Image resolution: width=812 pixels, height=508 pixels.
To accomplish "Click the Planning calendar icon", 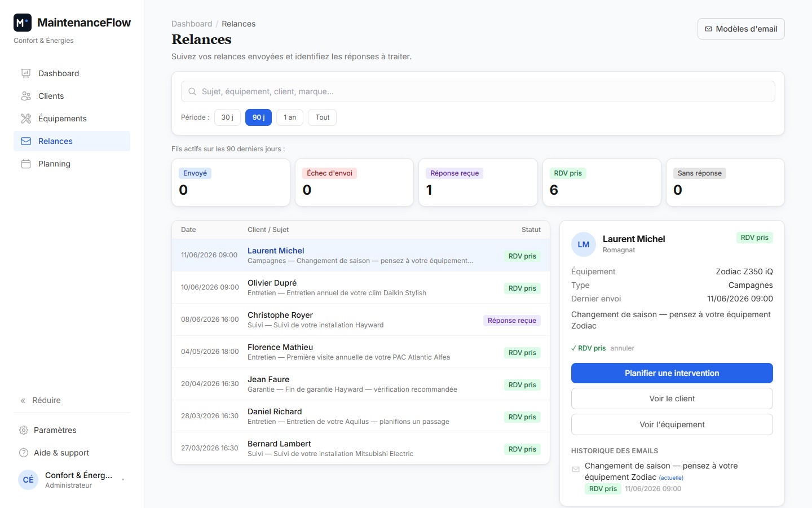I will 26,164.
